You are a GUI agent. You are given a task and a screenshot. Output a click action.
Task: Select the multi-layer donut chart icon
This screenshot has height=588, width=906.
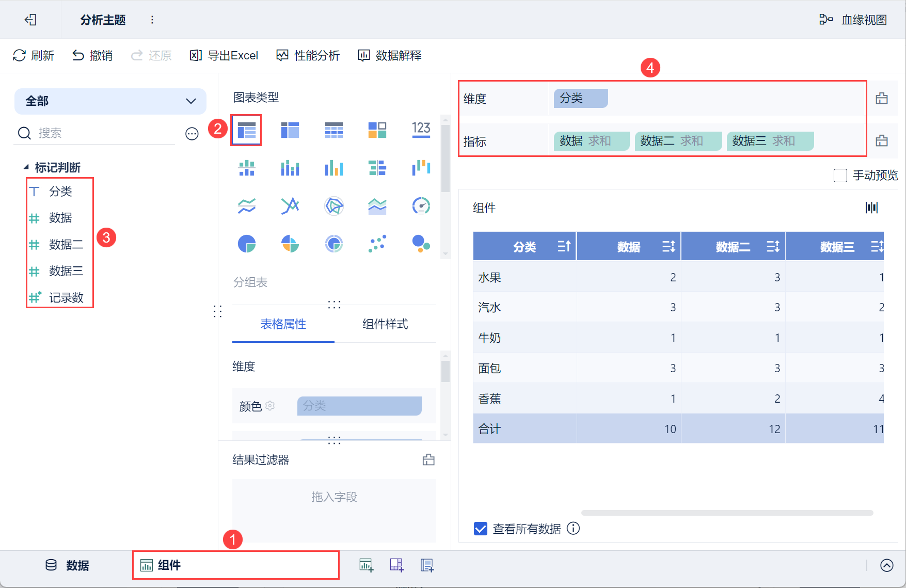pos(334,244)
